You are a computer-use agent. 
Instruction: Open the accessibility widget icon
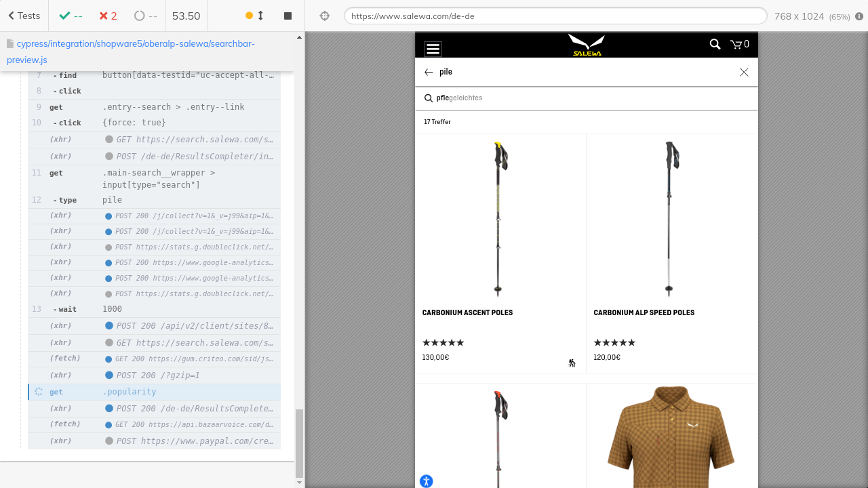click(426, 481)
